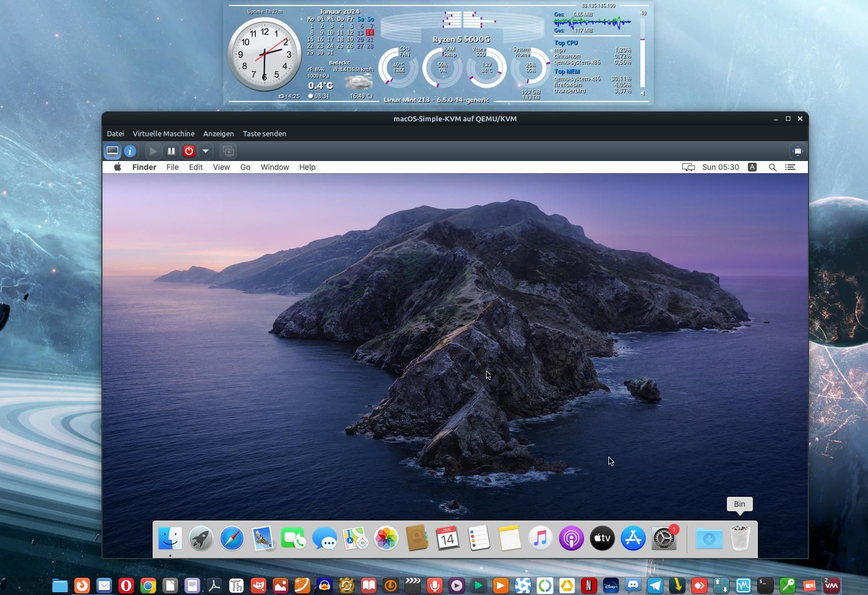Shut down the VM with power button

point(189,151)
